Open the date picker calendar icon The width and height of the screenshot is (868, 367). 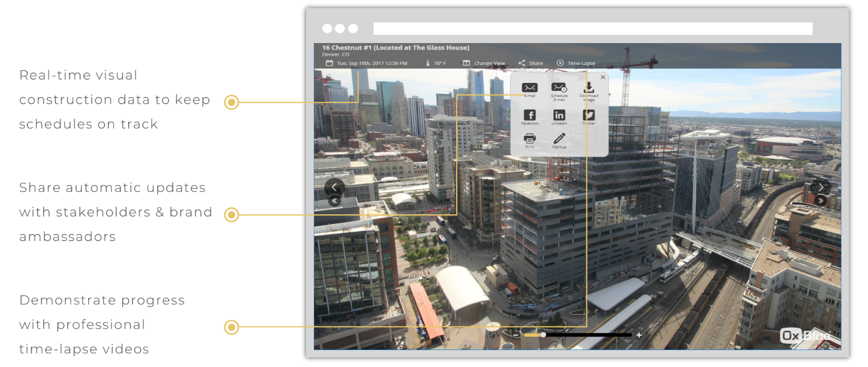click(x=329, y=63)
